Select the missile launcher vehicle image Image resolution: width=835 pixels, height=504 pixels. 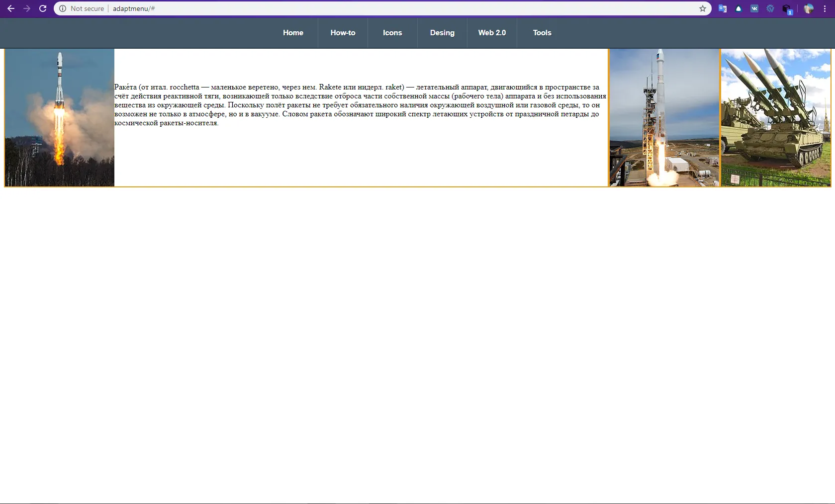776,117
